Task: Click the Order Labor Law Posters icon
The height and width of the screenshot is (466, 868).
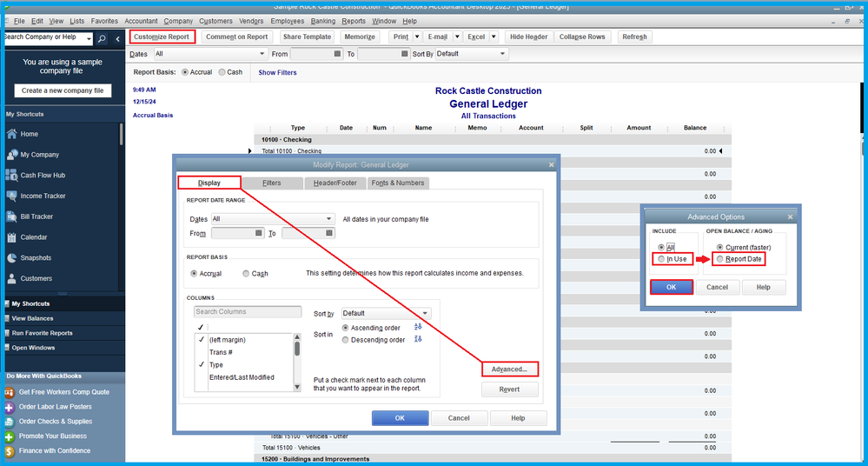Action: point(10,407)
